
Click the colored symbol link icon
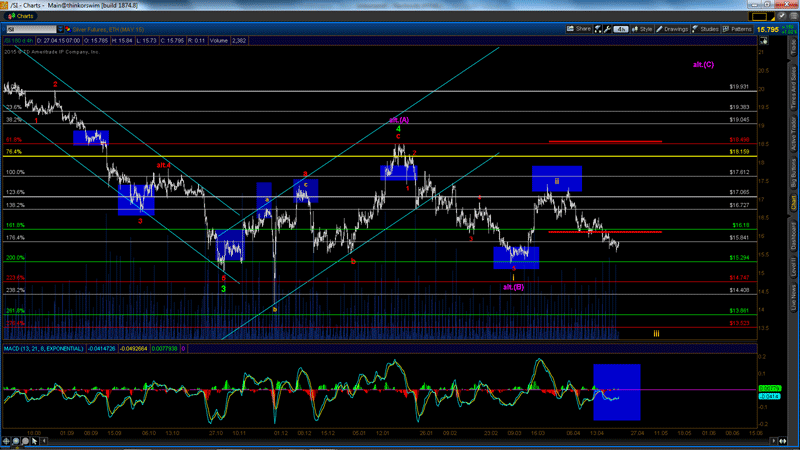point(69,29)
